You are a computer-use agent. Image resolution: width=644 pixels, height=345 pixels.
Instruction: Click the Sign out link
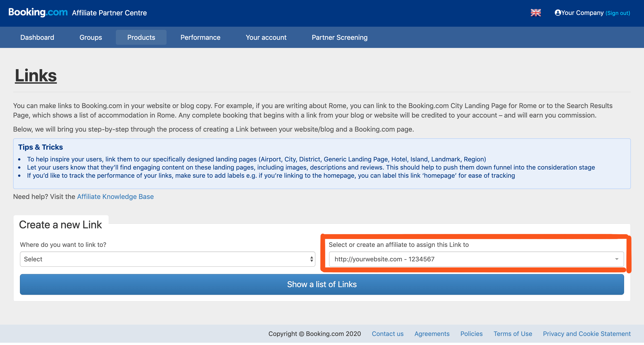pyautogui.click(x=618, y=13)
